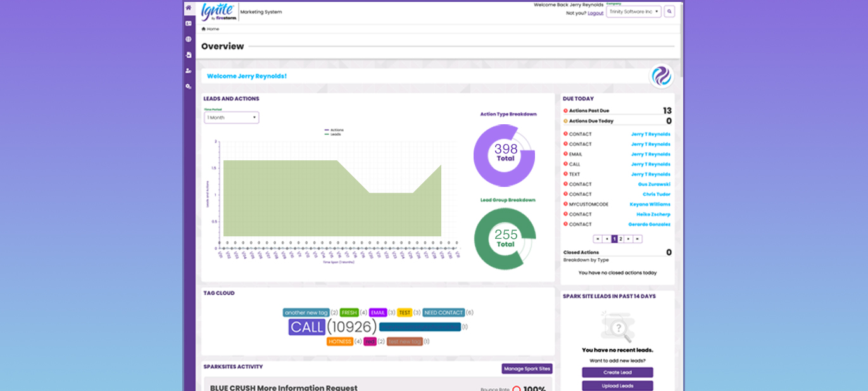Open the contact card icon in sidebar
Image resolution: width=868 pixels, height=391 pixels.
[x=188, y=23]
